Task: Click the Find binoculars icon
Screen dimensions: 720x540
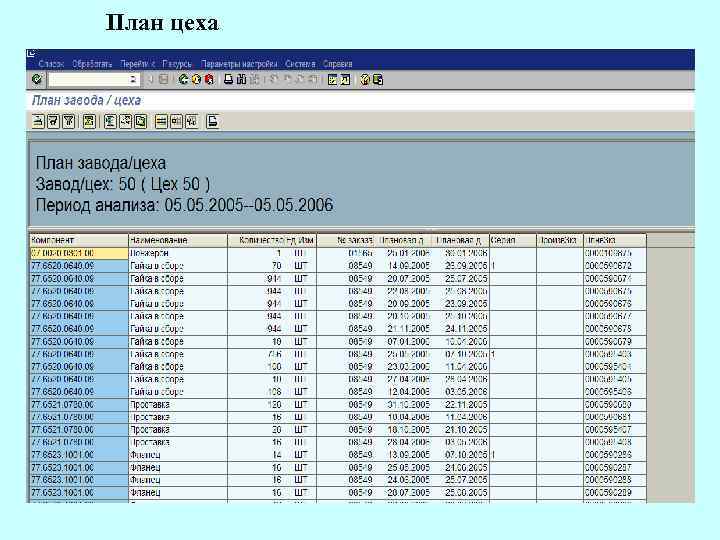Action: coord(241,79)
